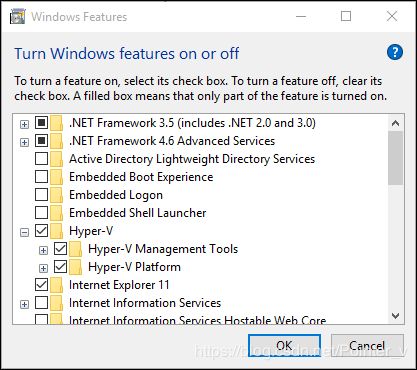Screen dimensions: 417x370
Task: Collapse the Hyper-V tree node
Action: [24, 232]
